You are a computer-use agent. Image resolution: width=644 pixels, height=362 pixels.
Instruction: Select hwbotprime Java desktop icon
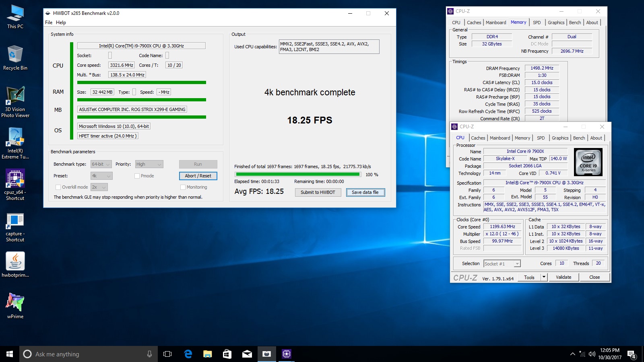click(15, 264)
